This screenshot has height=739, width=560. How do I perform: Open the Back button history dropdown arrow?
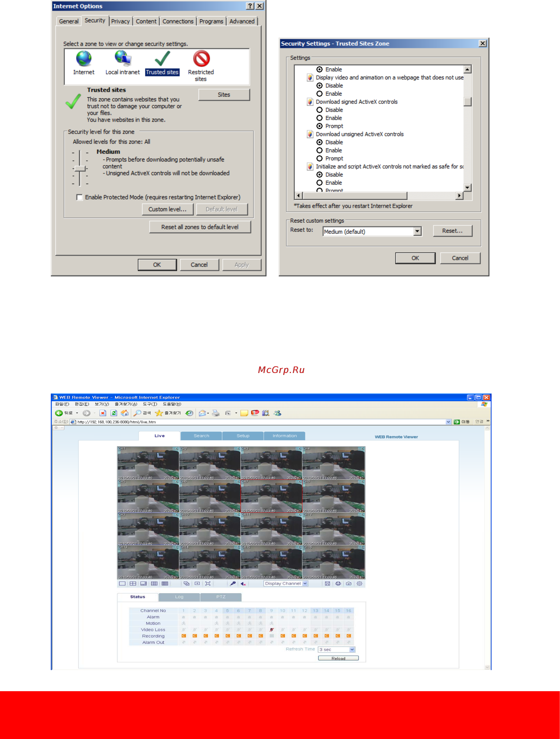pos(77,413)
